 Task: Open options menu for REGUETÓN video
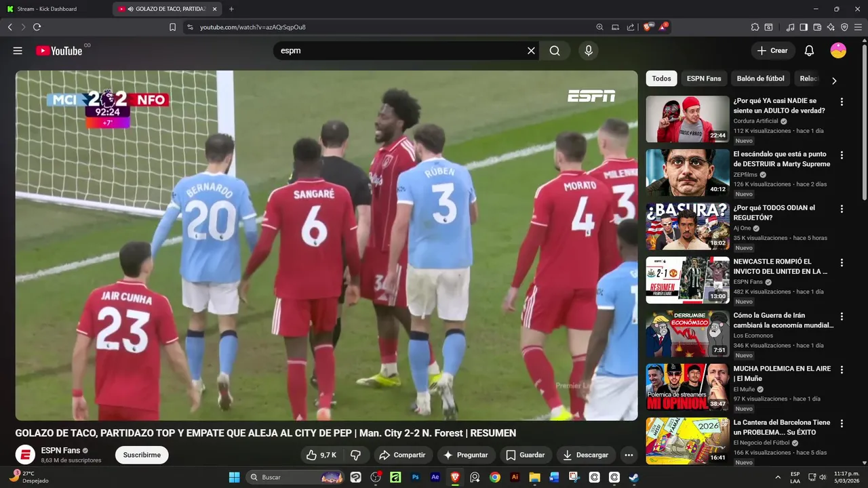842,209
